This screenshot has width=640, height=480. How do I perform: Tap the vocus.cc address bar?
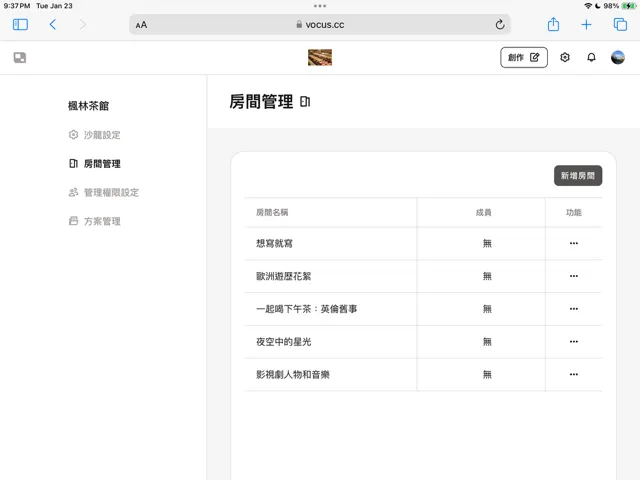point(320,25)
